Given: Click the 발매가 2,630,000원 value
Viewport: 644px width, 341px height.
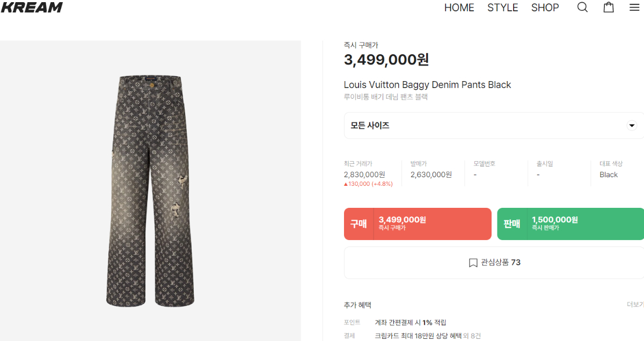Looking at the screenshot, I should [431, 175].
